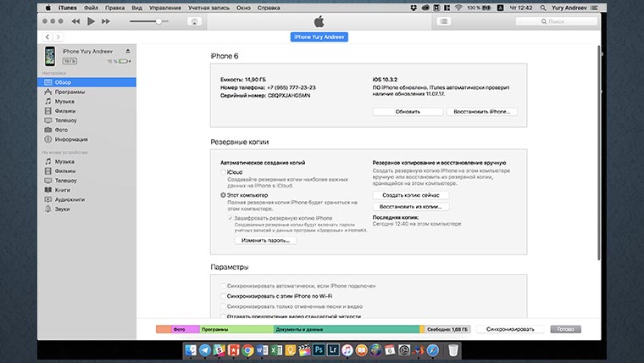The image size is (644, 363).
Task: Select the iPhone Yury Andreev device tab
Action: click(x=319, y=37)
